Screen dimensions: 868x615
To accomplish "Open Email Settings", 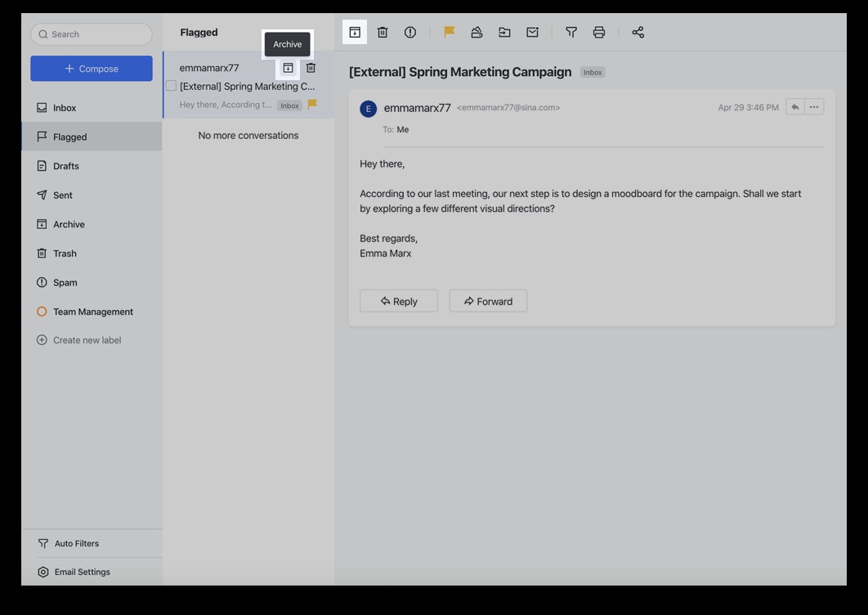I will click(x=81, y=571).
